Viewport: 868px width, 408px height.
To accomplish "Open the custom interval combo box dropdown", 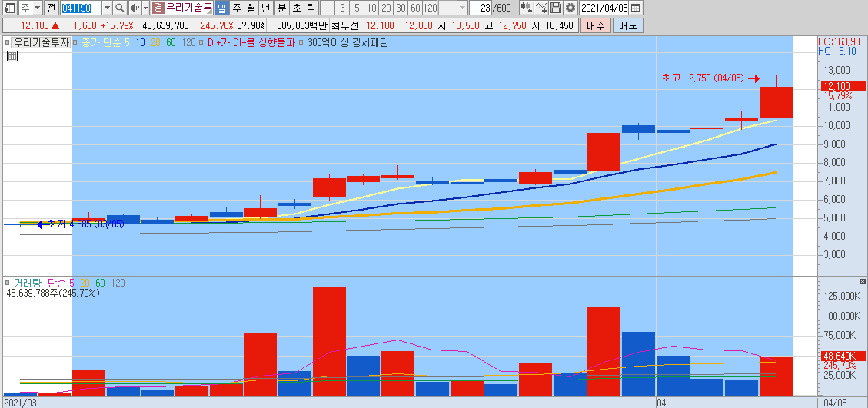I will coord(462,8).
